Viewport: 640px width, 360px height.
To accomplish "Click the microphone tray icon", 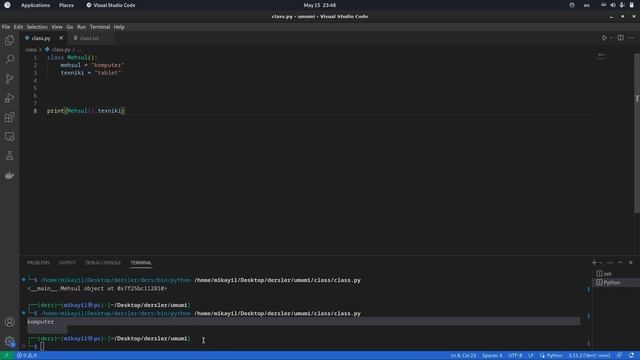I will [x=622, y=5].
